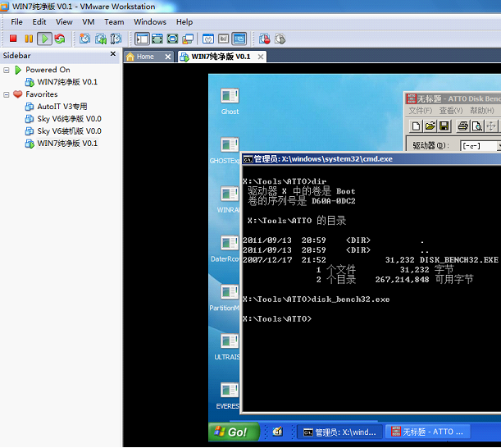
Task: Open the Team menu
Action: point(114,22)
